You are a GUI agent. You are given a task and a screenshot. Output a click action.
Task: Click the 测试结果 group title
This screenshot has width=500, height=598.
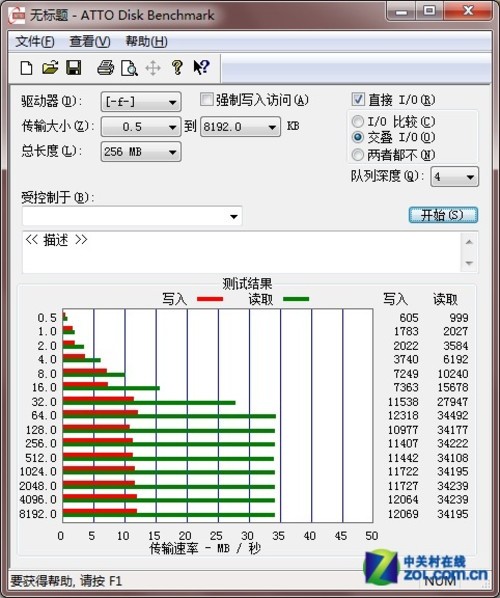pyautogui.click(x=248, y=284)
